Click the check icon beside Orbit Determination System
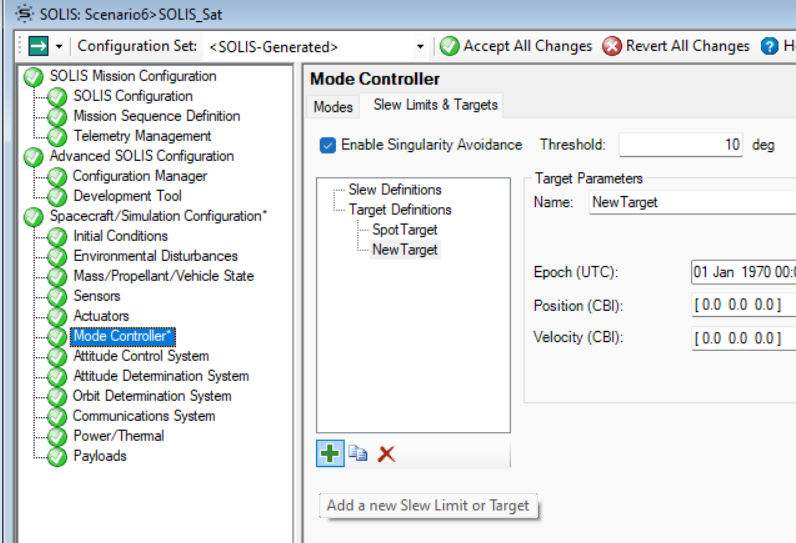 pyautogui.click(x=57, y=397)
